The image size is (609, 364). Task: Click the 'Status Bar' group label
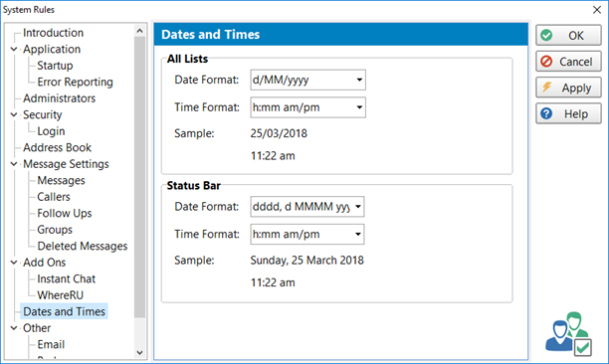(x=194, y=186)
